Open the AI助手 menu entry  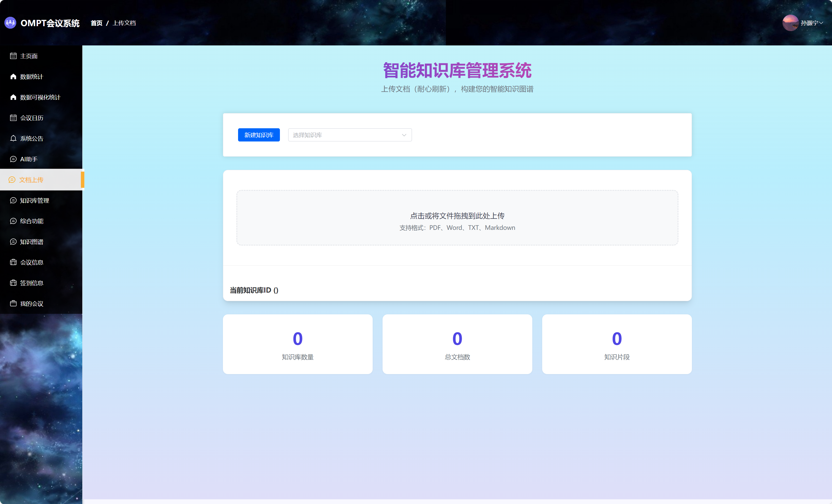click(41, 159)
